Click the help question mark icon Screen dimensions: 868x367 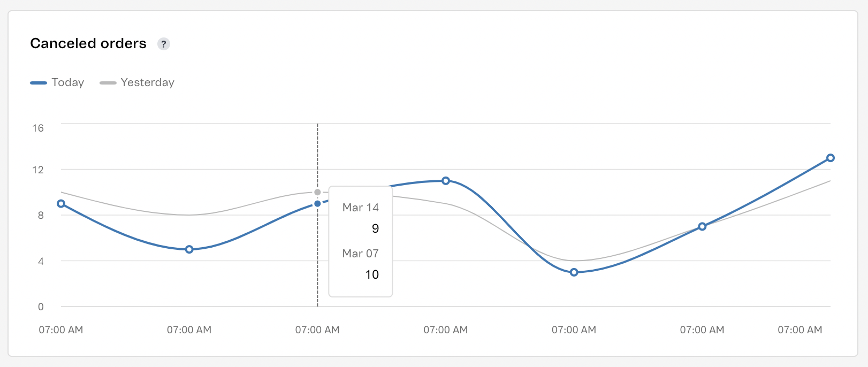click(164, 44)
